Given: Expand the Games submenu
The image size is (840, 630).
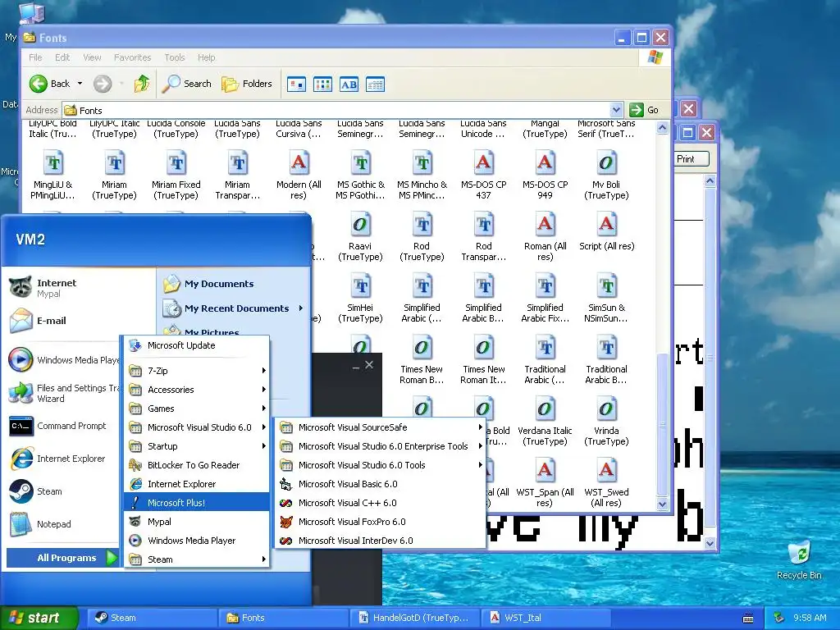Looking at the screenshot, I should (x=197, y=409).
